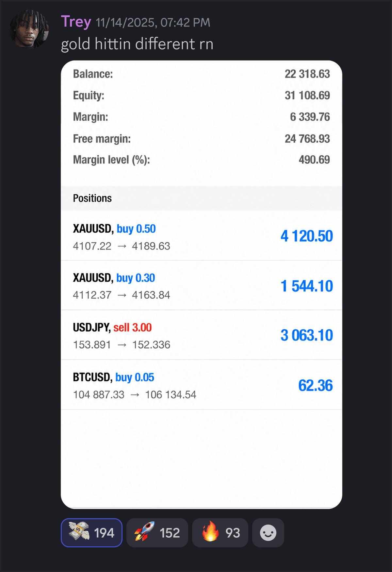This screenshot has width=392, height=572.
Task: Click the Positions section header
Action: [x=202, y=198]
